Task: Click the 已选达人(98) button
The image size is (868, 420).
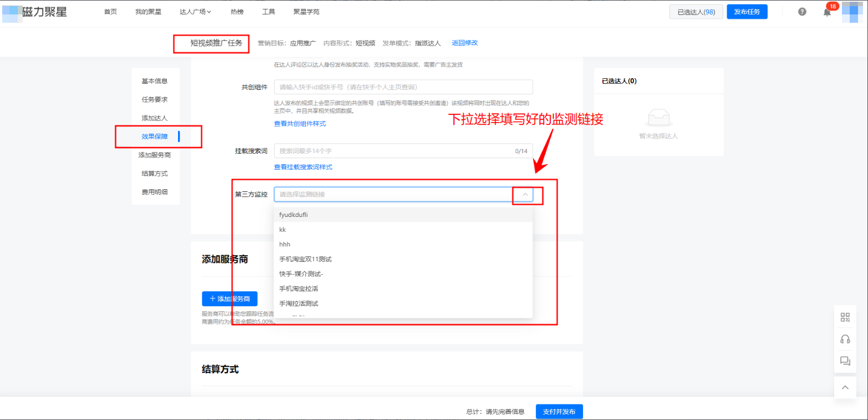Action: tap(696, 12)
